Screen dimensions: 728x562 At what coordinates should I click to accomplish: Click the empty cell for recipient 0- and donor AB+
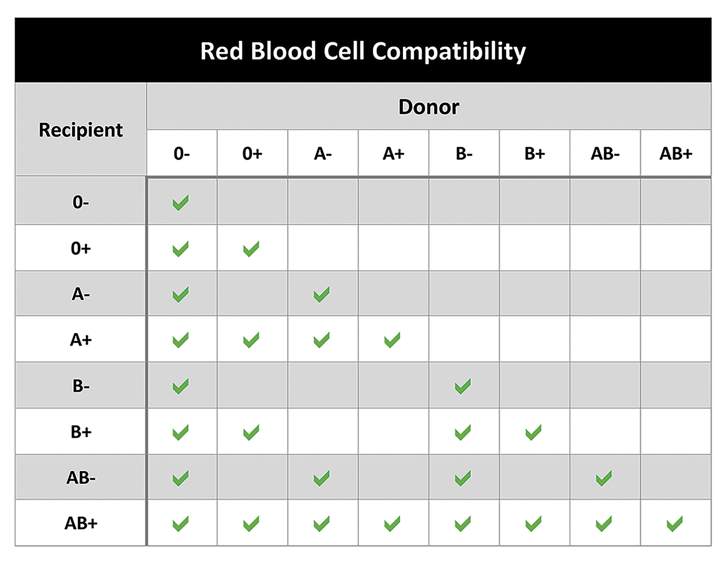tap(675, 202)
